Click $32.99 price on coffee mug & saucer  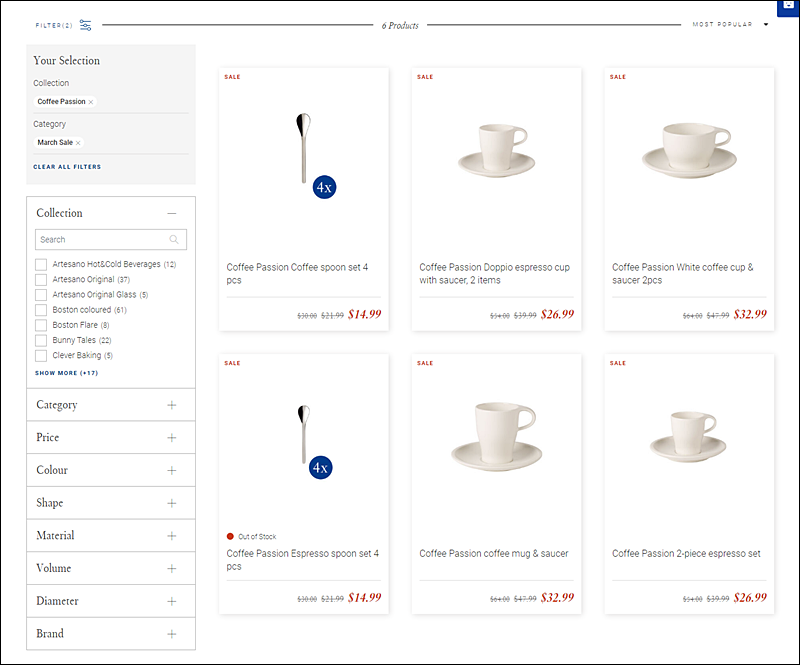(x=557, y=598)
